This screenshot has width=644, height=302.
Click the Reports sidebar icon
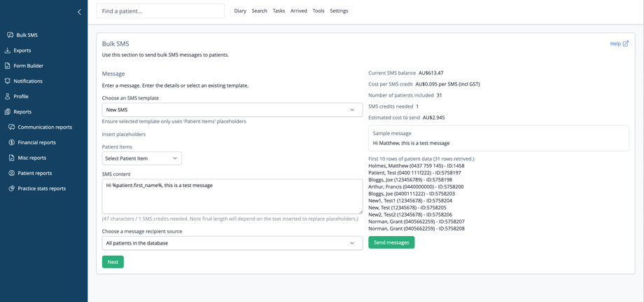[8, 112]
